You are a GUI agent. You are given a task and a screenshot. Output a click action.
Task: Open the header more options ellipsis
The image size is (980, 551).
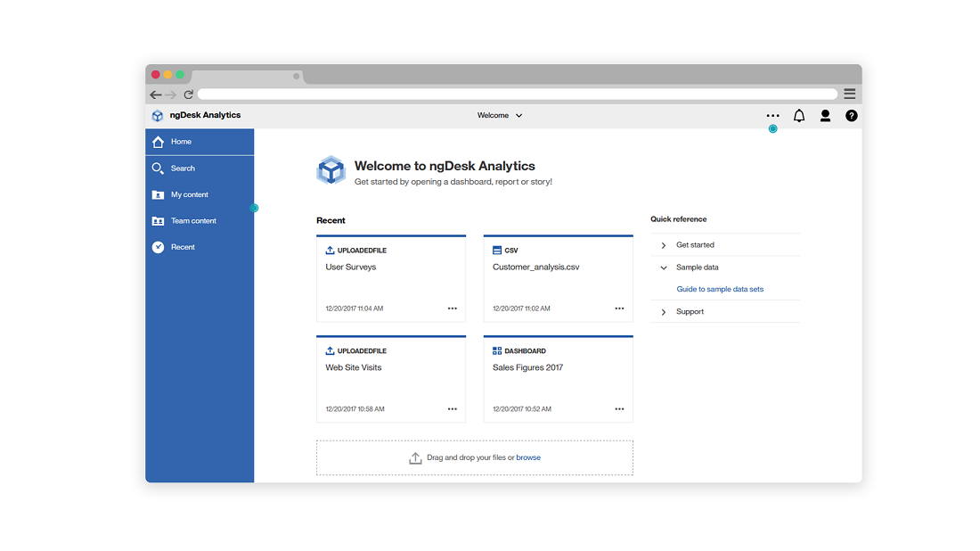point(772,116)
